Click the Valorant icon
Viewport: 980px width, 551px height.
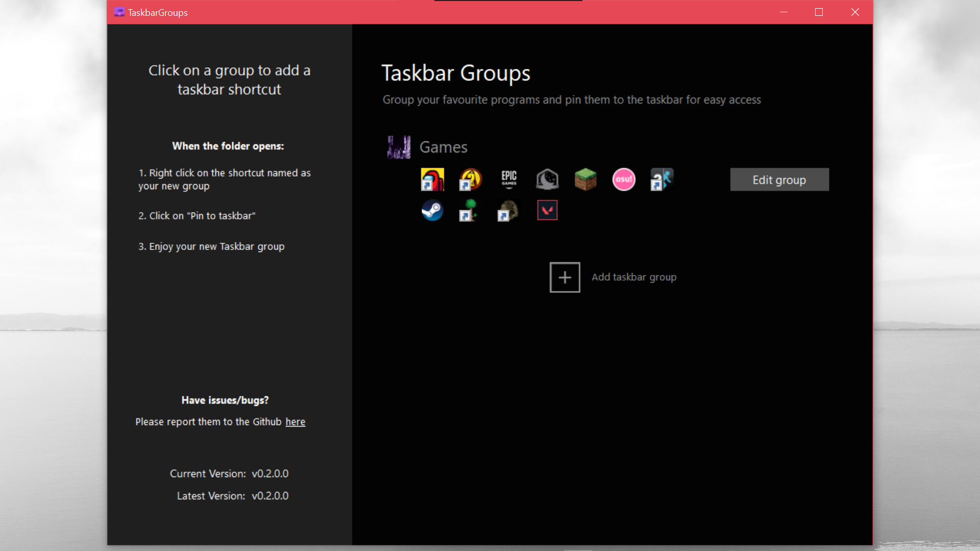pyautogui.click(x=547, y=210)
